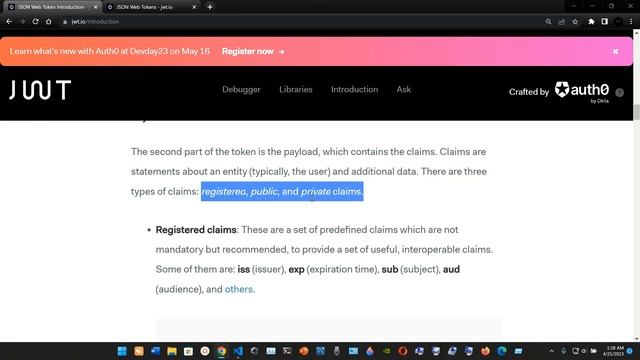The height and width of the screenshot is (360, 640).
Task: Open a new browser tab
Action: pos(210,7)
